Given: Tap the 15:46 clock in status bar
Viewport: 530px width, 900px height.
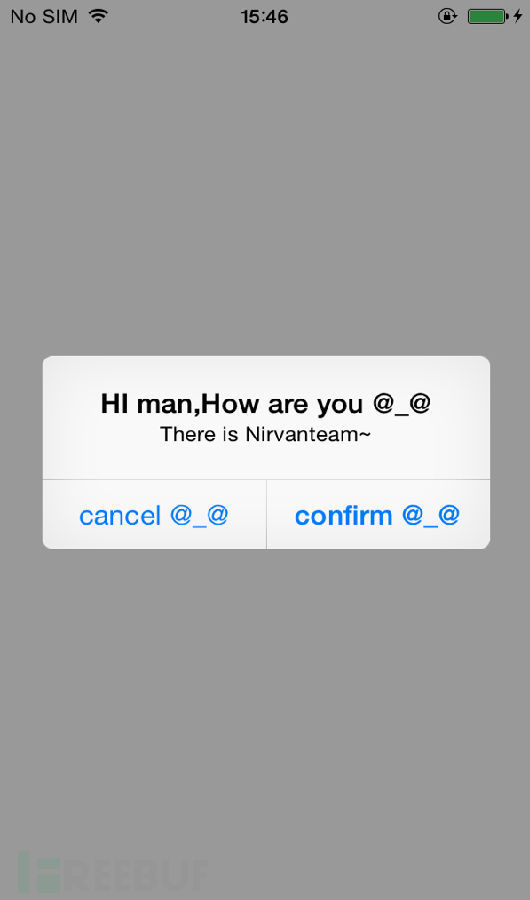Looking at the screenshot, I should 265,17.
